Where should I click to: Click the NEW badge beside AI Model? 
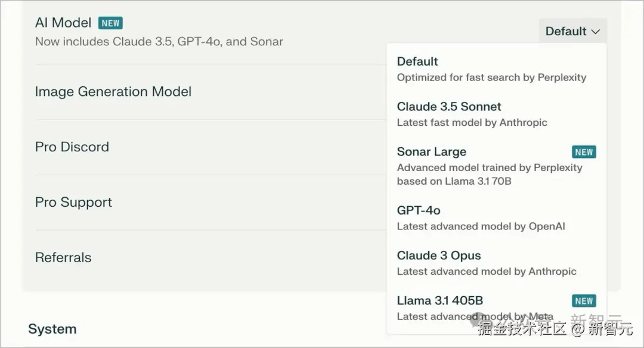tap(110, 23)
